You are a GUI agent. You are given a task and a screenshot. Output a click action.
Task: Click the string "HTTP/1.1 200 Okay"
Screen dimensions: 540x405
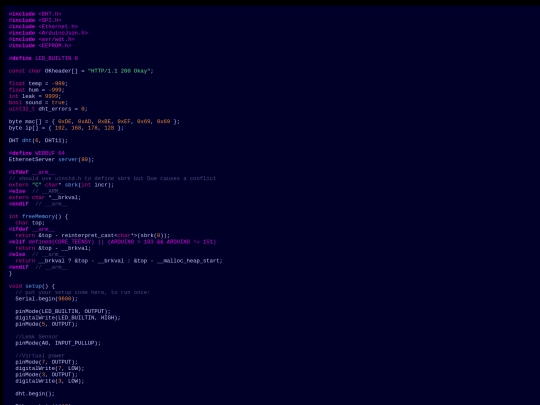coord(119,71)
